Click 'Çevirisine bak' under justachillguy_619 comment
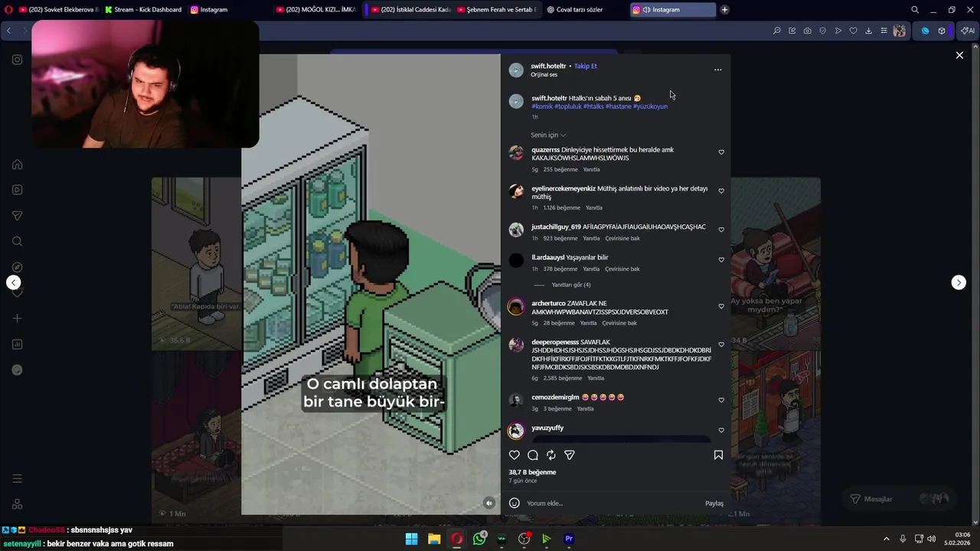 click(622, 238)
